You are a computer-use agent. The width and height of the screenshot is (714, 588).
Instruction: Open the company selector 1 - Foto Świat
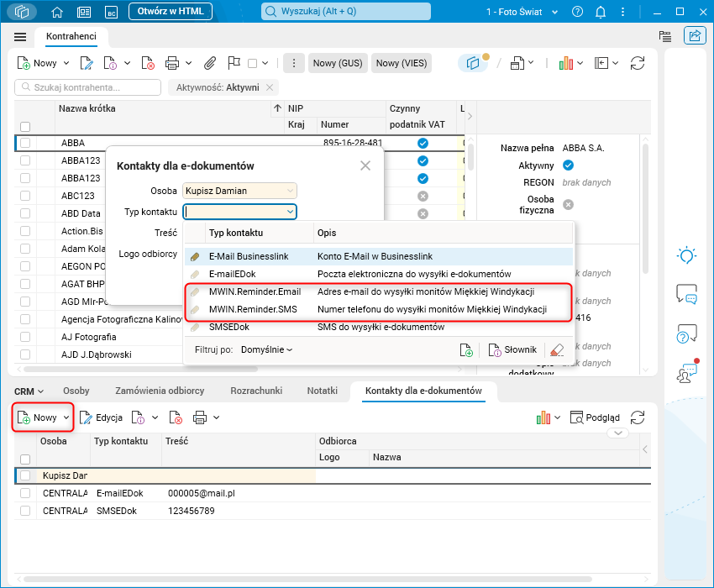pos(522,12)
